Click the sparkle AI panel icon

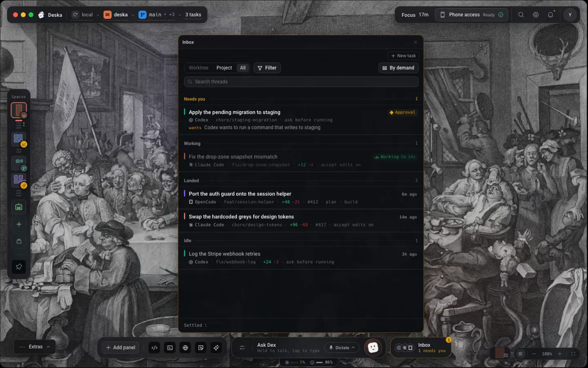(x=216, y=348)
